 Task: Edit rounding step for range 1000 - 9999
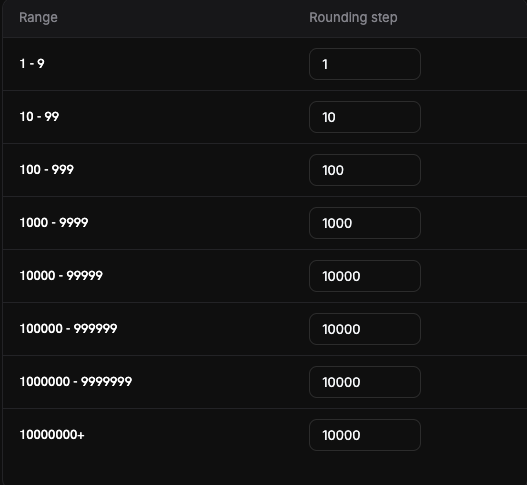point(365,223)
